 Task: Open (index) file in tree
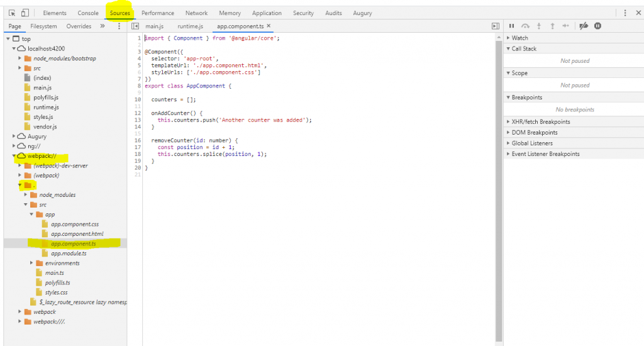click(42, 77)
